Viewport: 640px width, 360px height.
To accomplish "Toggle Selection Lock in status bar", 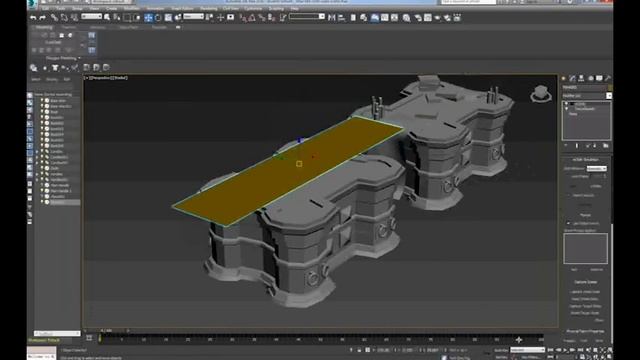I will [359, 350].
